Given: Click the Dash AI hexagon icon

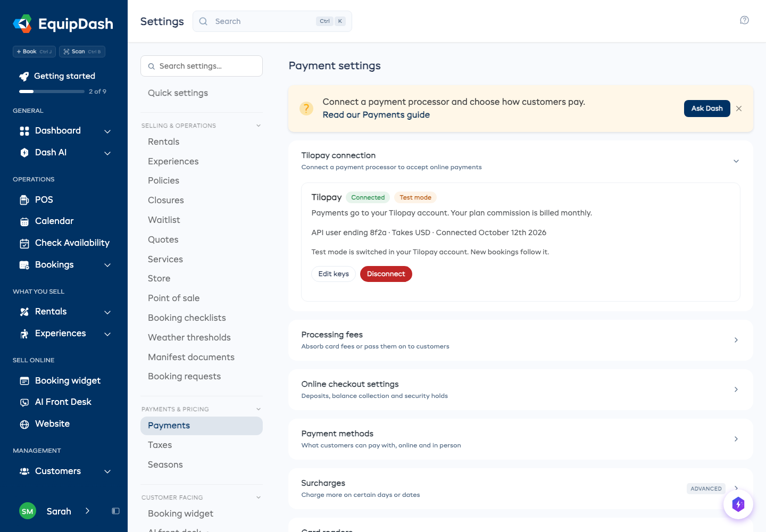Looking at the screenshot, I should tap(24, 153).
